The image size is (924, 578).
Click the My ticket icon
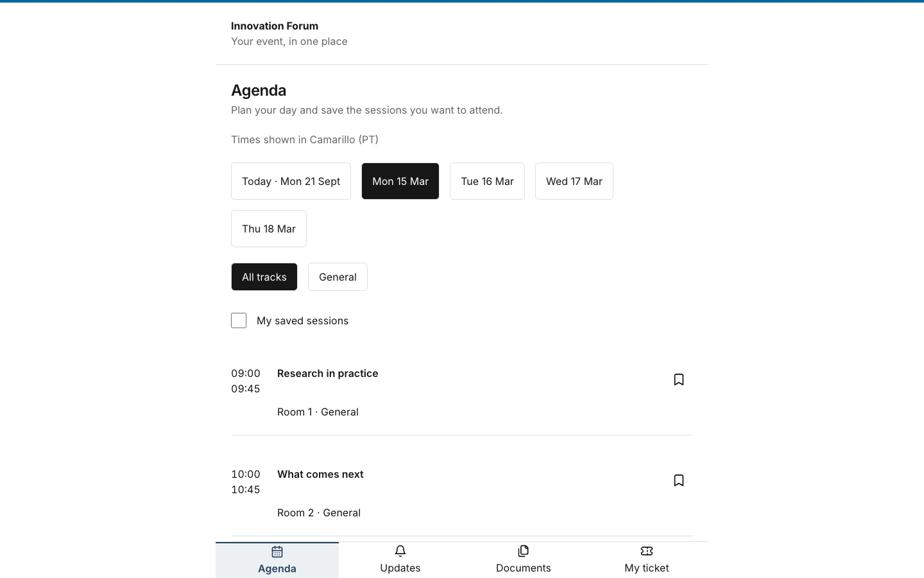647,551
